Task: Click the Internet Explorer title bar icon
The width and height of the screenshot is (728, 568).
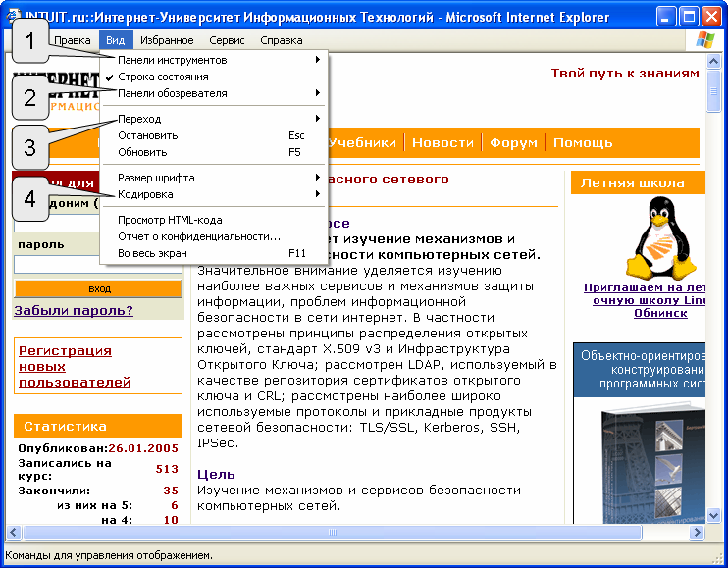Action: (14, 17)
